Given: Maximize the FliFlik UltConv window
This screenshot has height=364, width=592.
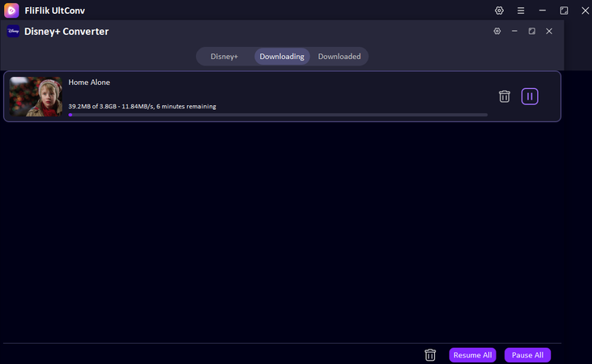Looking at the screenshot, I should click(564, 11).
